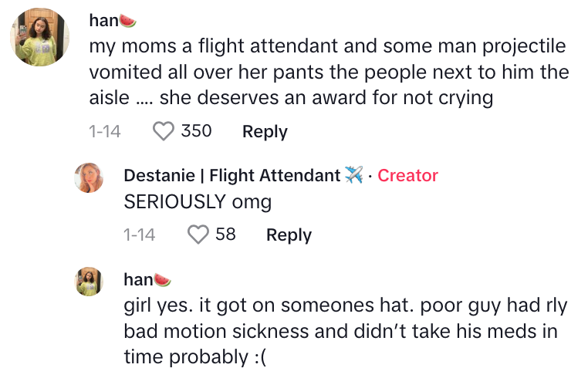
Task: Click the pink Creator badge
Action: pos(407,176)
